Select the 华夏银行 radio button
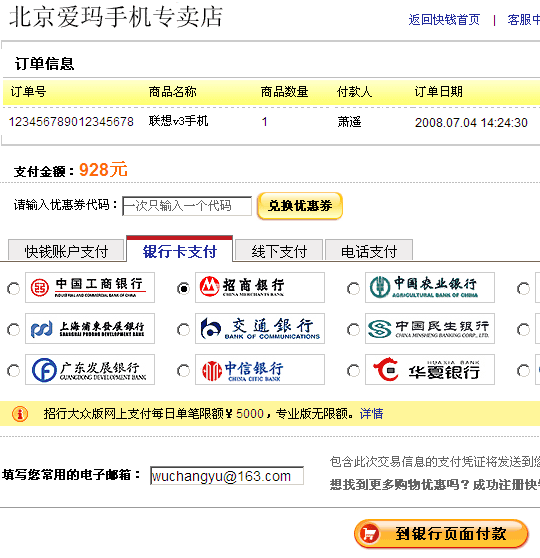Viewport: 540px width, 558px height. (353, 371)
